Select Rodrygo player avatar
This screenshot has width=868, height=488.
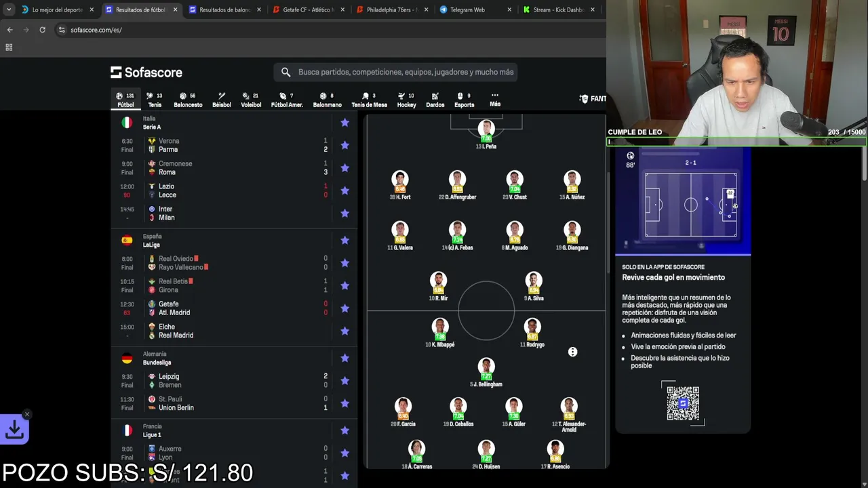point(532,327)
